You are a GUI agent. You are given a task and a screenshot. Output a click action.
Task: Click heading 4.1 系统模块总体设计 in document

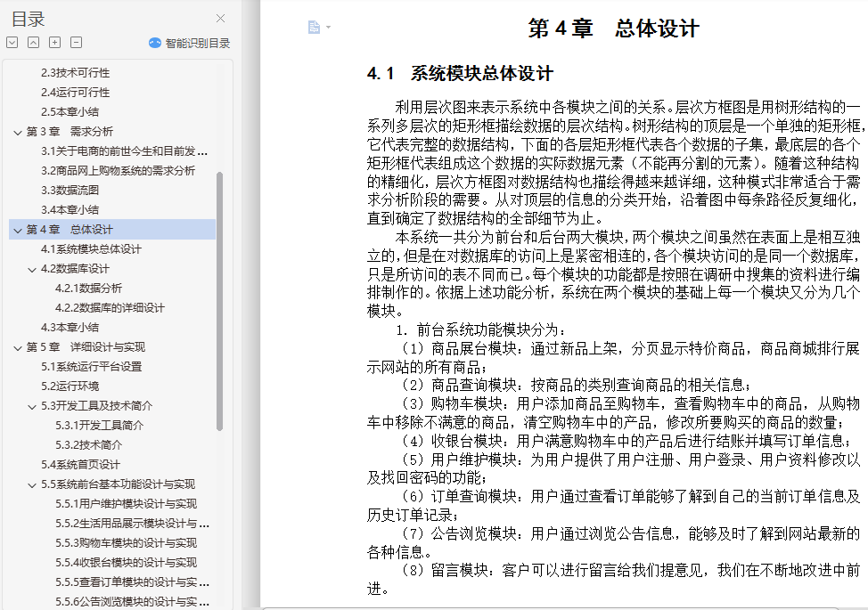[460, 74]
